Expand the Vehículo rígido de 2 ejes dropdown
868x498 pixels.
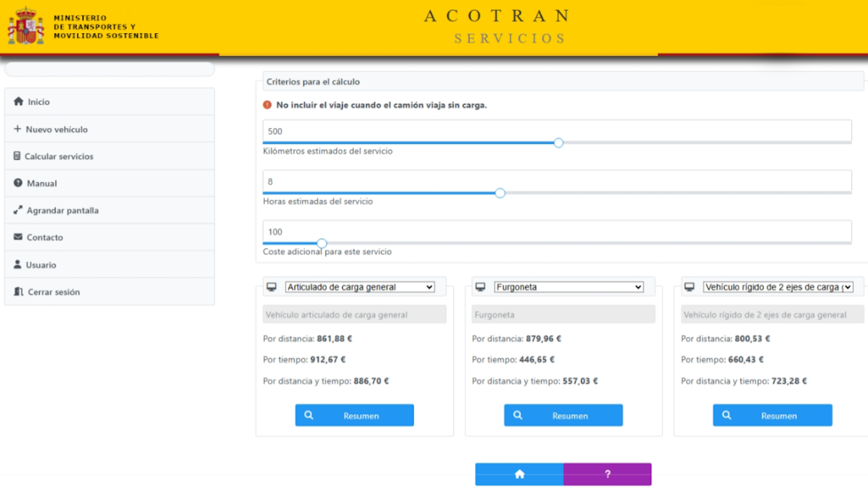[x=778, y=287]
